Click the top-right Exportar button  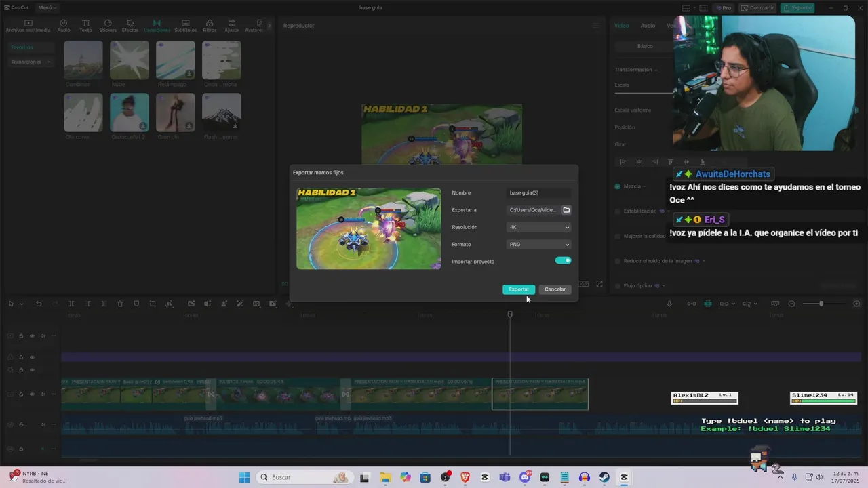(797, 8)
